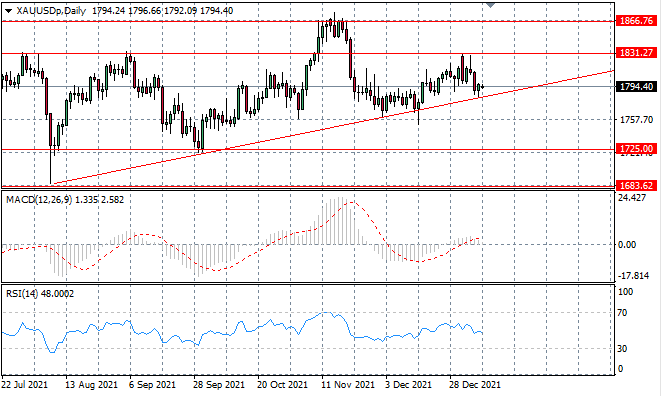661x396 pixels.
Task: Select the 1866.76 price level label
Action: [637, 20]
